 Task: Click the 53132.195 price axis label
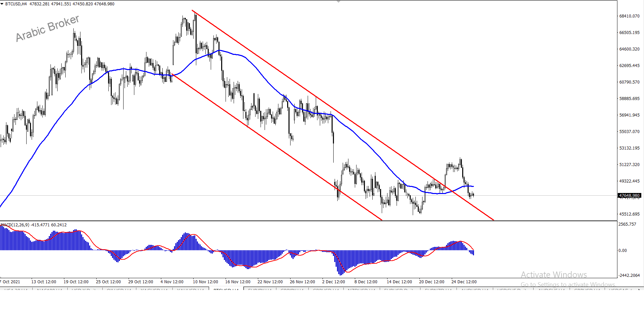click(x=629, y=148)
